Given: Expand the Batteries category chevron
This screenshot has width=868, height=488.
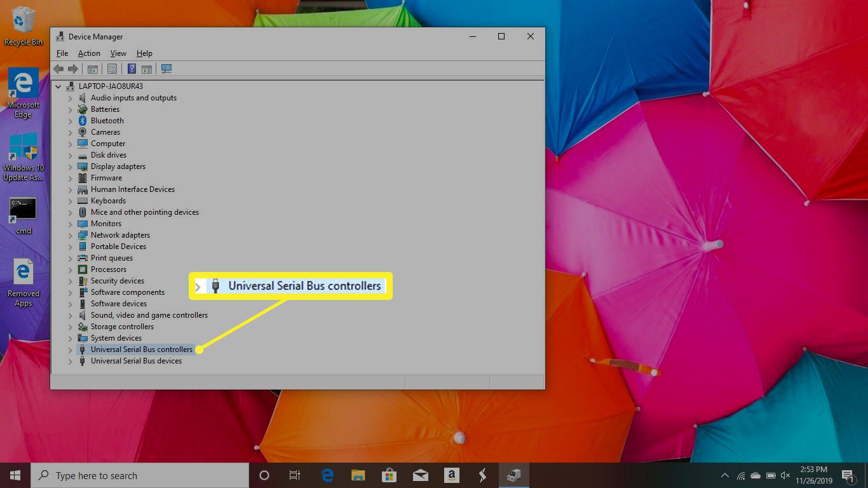Looking at the screenshot, I should 71,109.
